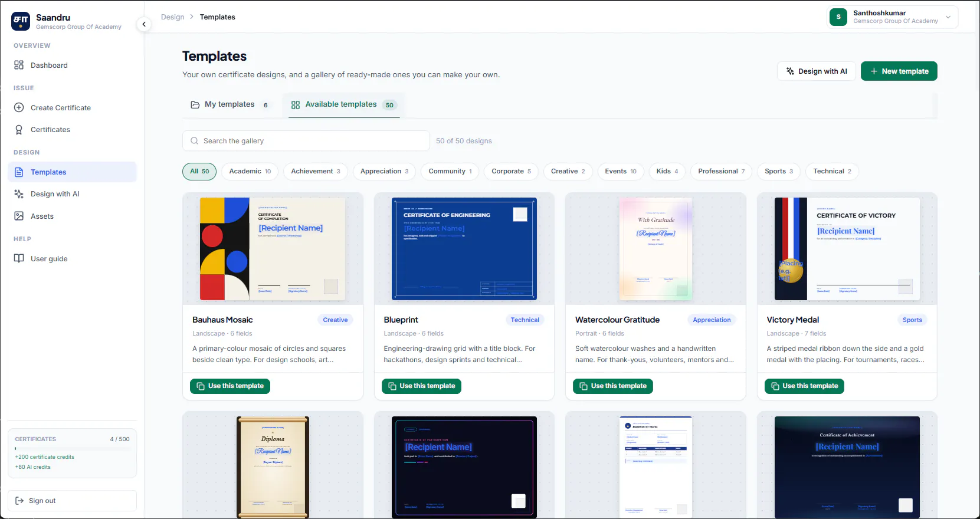Filter gallery by Achievement category
980x519 pixels.
pos(316,171)
